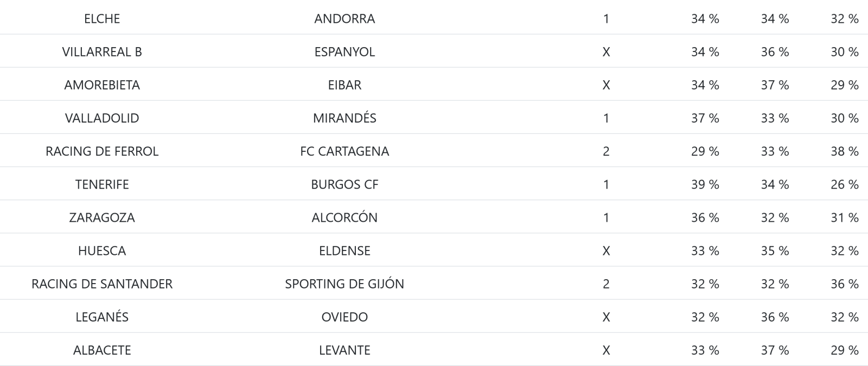Click RACING DE FERROL team name
The width and height of the screenshot is (868, 366).
pyautogui.click(x=102, y=151)
